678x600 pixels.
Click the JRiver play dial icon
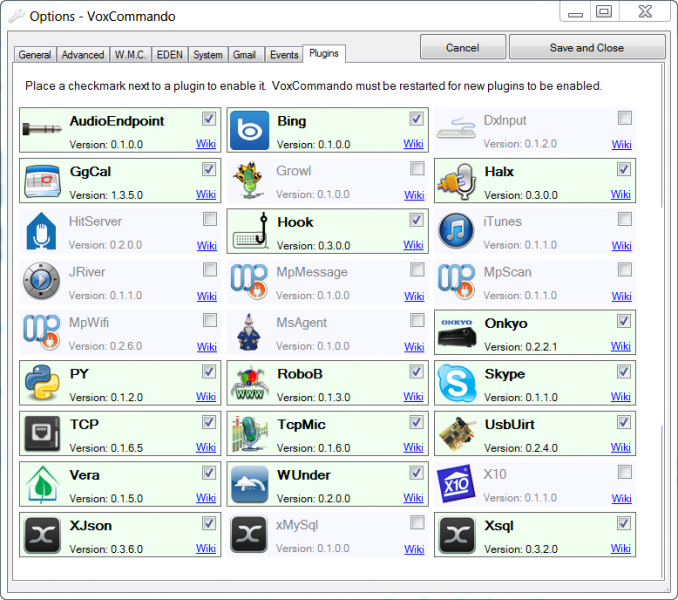41,281
